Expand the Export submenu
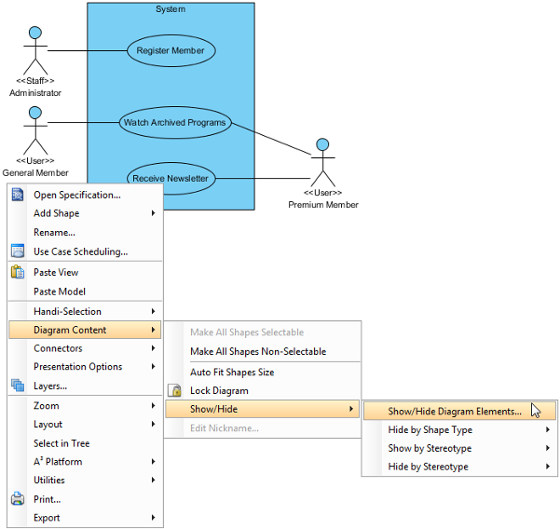560x529 pixels. tap(85, 518)
